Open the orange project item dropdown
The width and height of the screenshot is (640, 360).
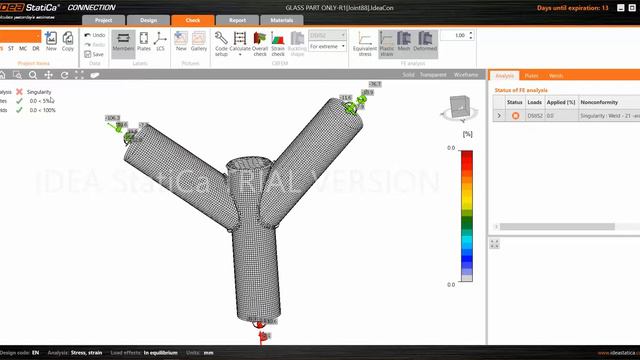click(x=20, y=36)
